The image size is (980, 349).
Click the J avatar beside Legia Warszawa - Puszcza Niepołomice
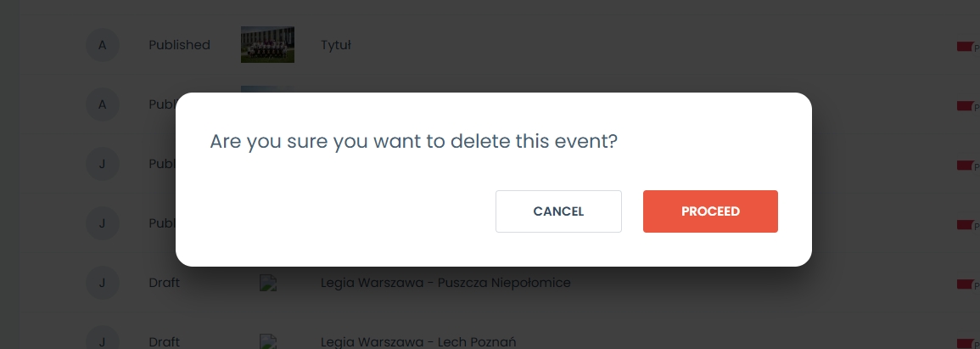(103, 283)
